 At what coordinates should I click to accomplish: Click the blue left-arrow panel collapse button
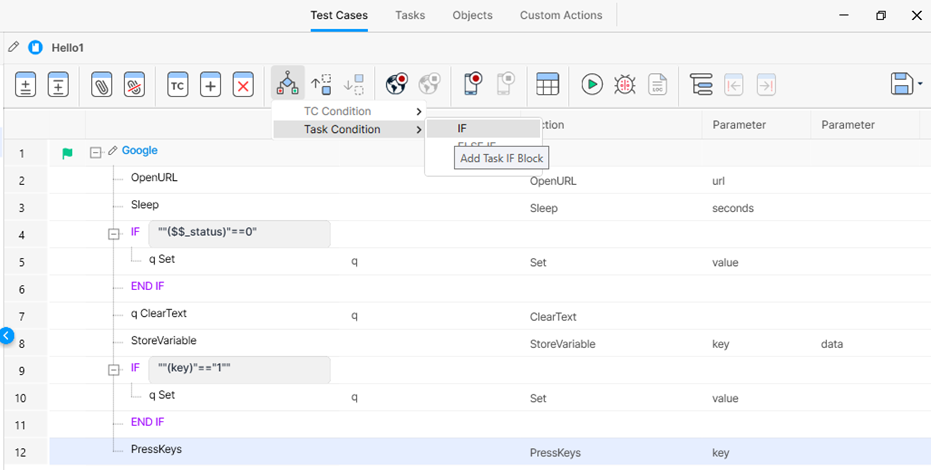click(6, 336)
